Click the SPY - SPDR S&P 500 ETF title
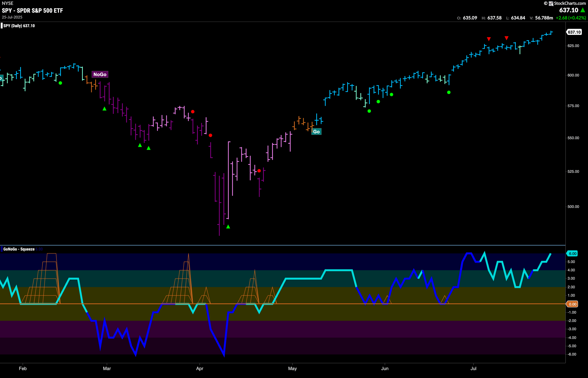Screen dimensions: 588x378 32,11
